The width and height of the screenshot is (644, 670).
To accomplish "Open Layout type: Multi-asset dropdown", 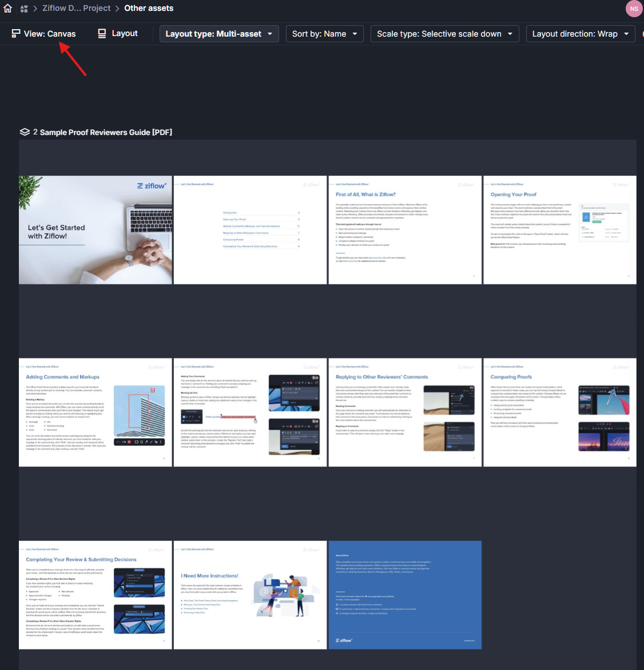I will tap(219, 34).
